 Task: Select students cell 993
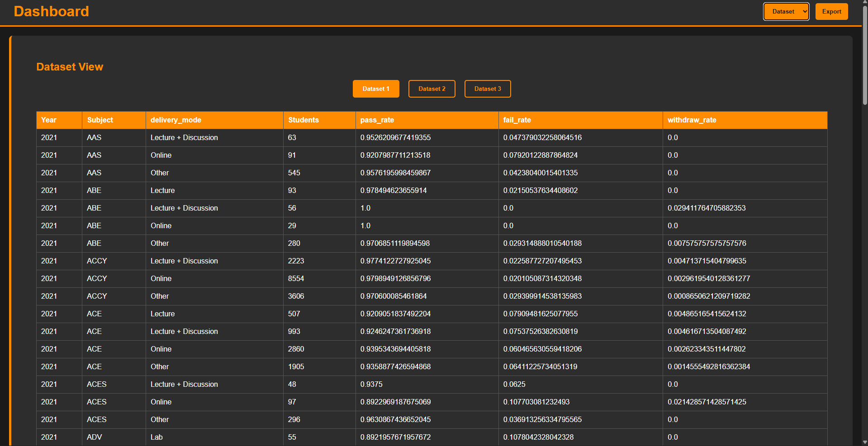click(319, 332)
